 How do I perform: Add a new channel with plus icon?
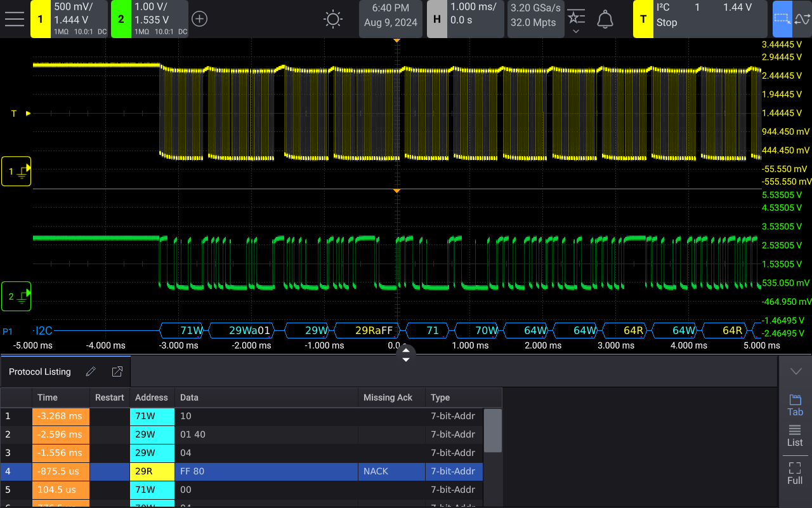tap(199, 19)
